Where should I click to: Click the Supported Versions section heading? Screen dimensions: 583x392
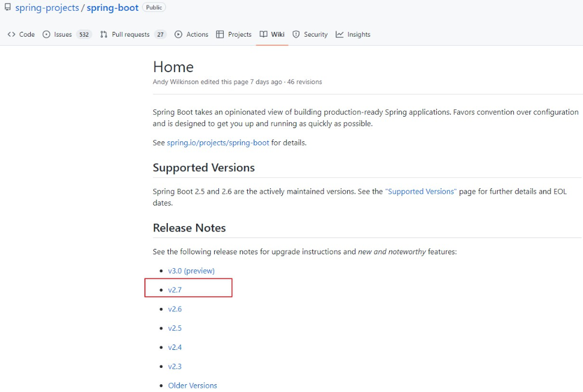(x=204, y=168)
